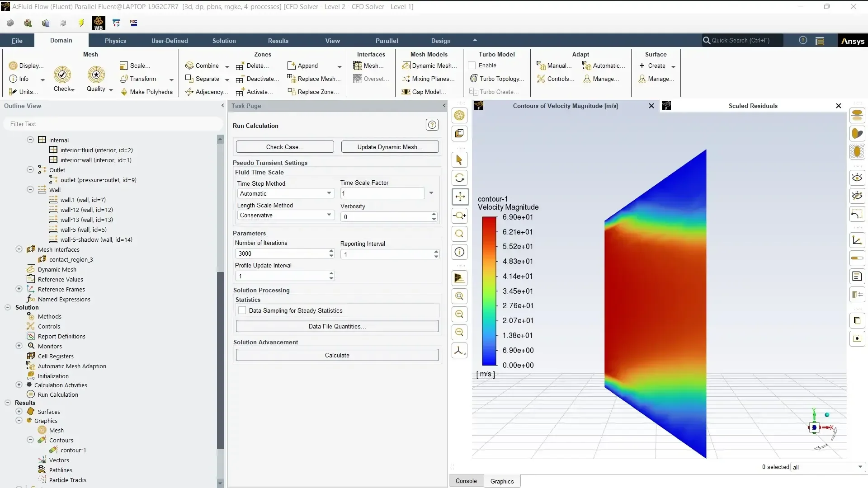The image size is (868, 488).
Task: Expand the Calculation Activities node
Action: tap(19, 385)
